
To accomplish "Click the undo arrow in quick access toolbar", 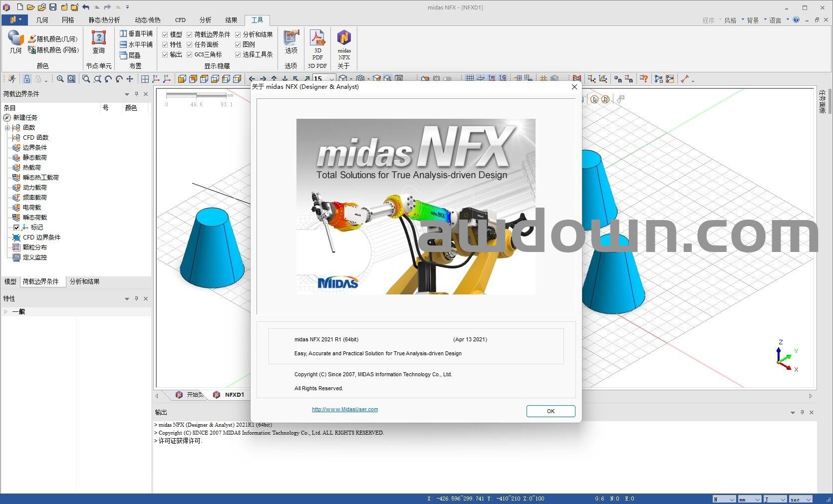I will click(86, 7).
